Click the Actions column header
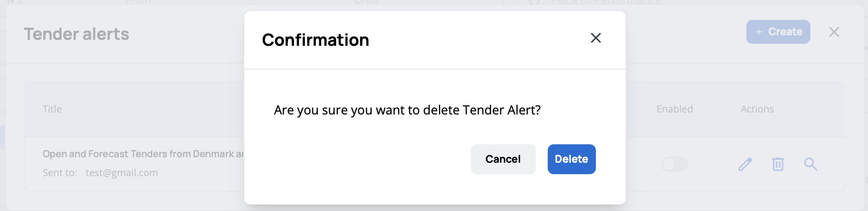 (x=757, y=109)
